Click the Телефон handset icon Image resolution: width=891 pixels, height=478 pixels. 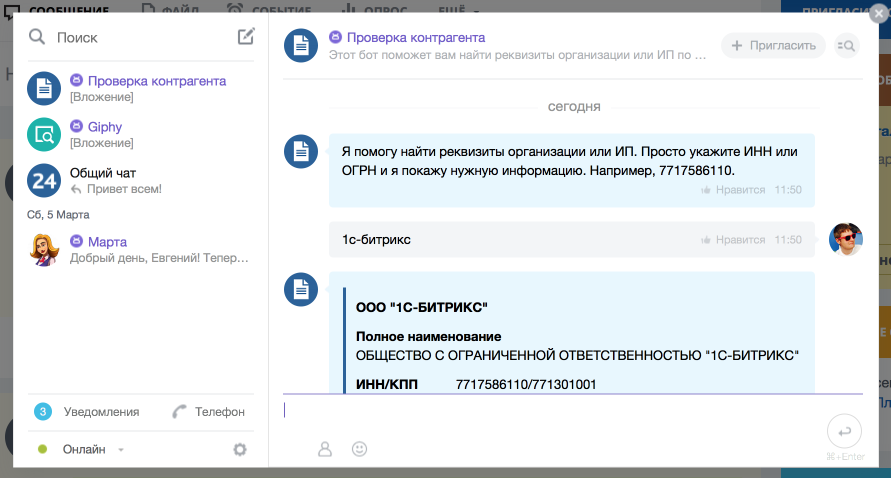180,411
